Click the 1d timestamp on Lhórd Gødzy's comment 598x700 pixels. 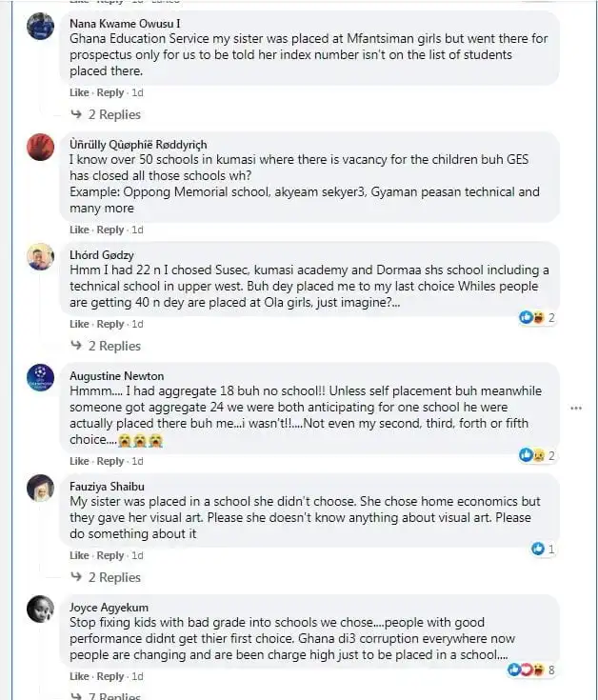point(137,324)
